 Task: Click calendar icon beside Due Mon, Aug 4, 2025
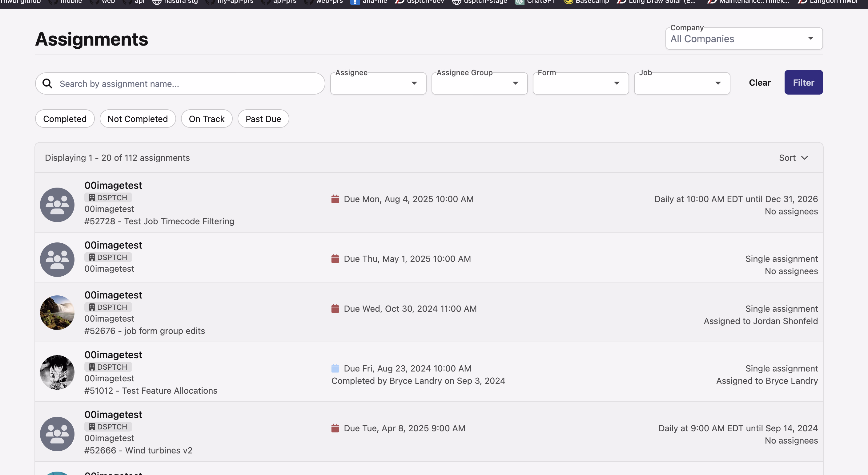click(335, 199)
